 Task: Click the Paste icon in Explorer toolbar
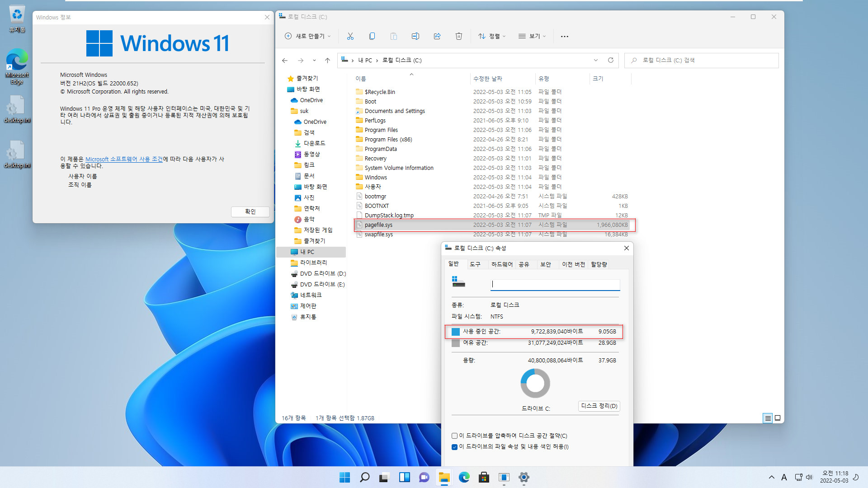coord(393,36)
